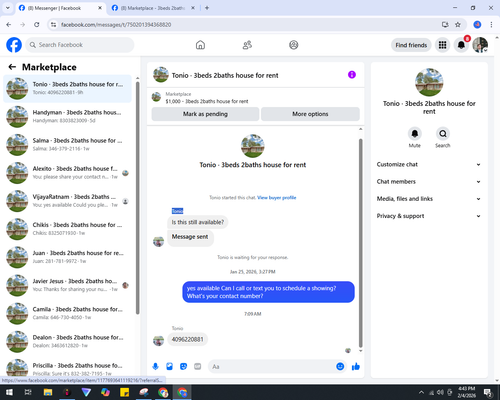Click the Chrome profile avatar icon
Image resolution: width=500 pixels, height=400 pixels.
[477, 25]
